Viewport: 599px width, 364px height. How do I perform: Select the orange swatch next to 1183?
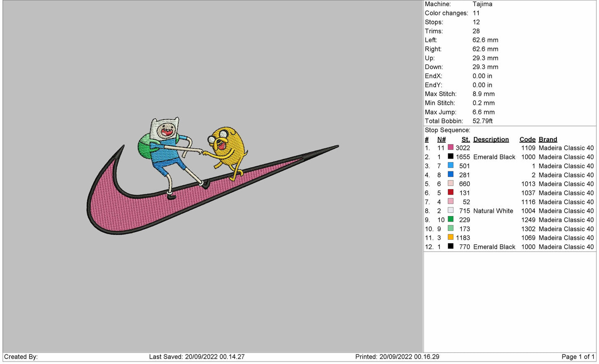click(x=450, y=237)
